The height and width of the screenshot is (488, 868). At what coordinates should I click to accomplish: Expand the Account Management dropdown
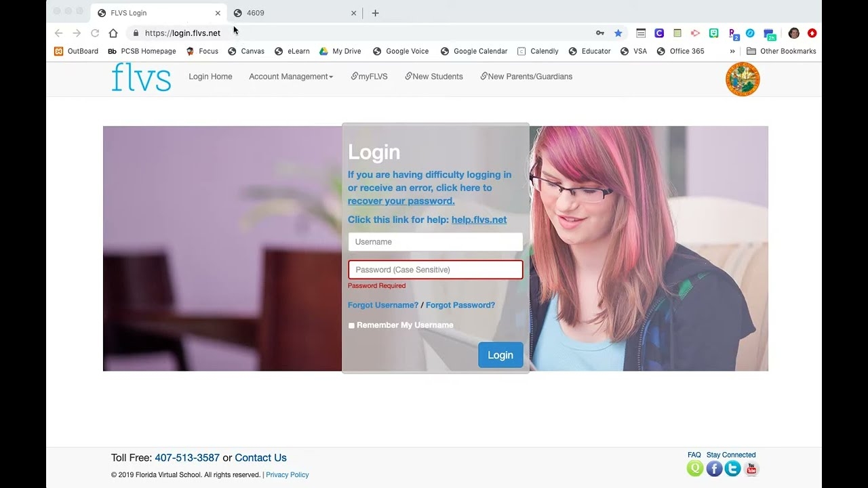coord(291,77)
